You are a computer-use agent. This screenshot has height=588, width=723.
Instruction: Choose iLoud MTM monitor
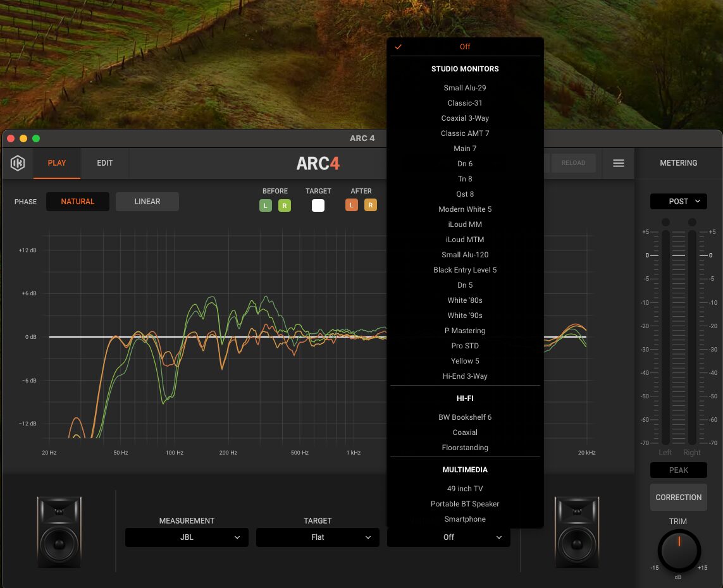pyautogui.click(x=465, y=240)
